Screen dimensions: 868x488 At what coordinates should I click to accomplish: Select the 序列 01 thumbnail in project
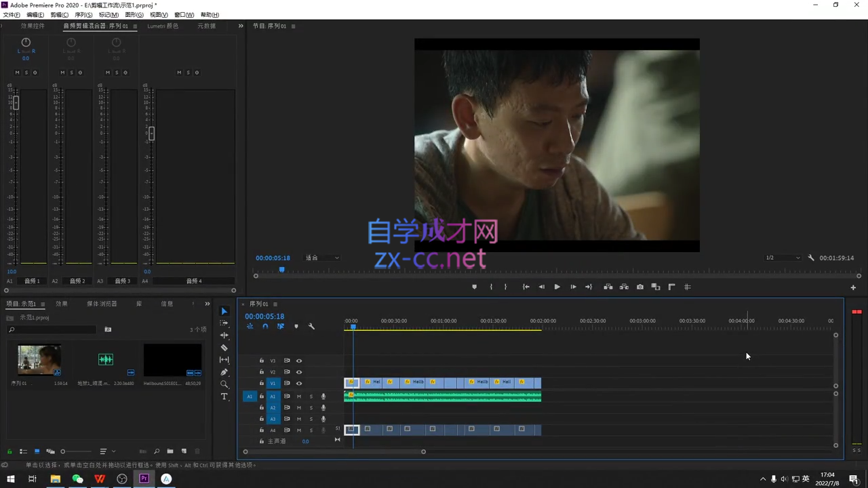[39, 361]
